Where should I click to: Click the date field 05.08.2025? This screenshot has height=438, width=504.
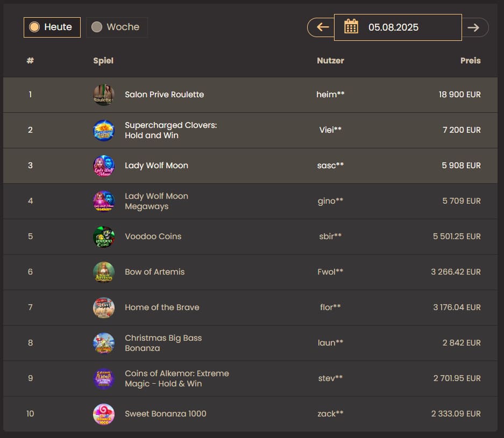398,27
